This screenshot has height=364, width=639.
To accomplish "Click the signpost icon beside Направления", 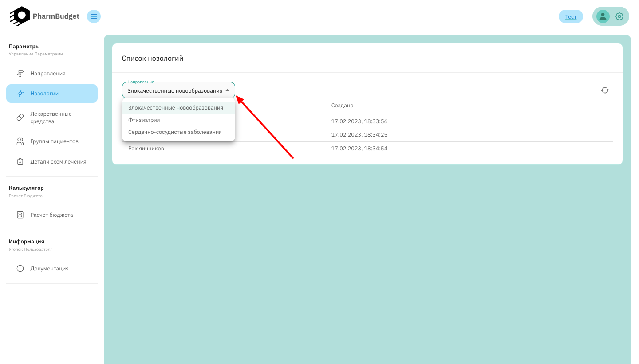I will (x=20, y=73).
